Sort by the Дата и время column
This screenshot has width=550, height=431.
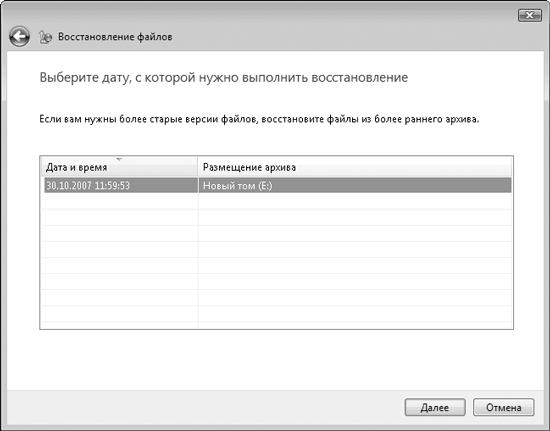pos(119,167)
